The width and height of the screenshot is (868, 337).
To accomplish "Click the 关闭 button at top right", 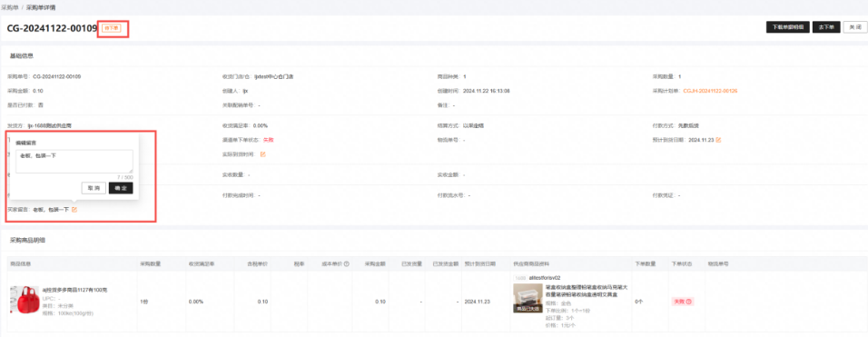I will point(855,27).
